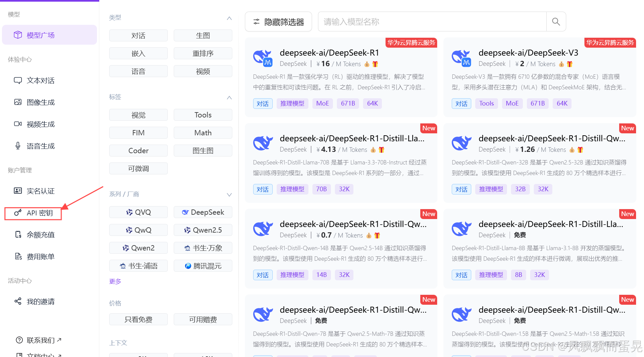This screenshot has height=357, width=644.
Task: Select the 可微调 tag filter
Action: (138, 168)
